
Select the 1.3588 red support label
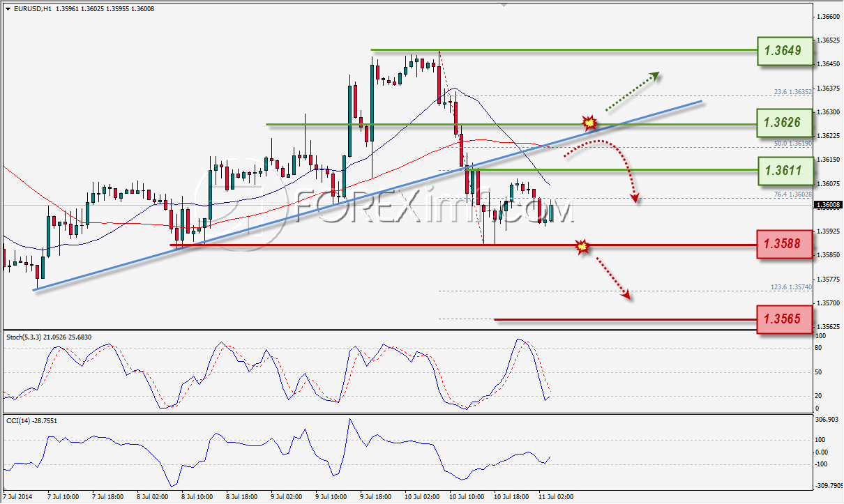[x=786, y=244]
